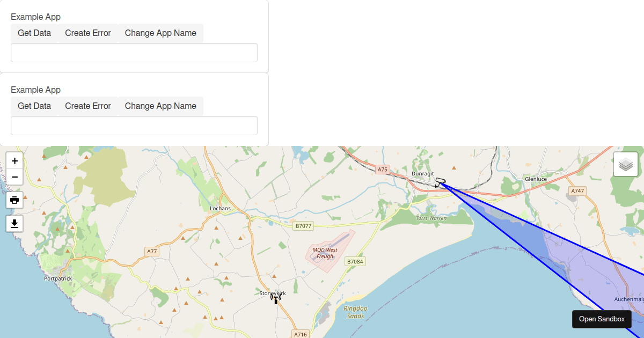
Task: Open the map layer switcher icon
Action: tap(625, 164)
